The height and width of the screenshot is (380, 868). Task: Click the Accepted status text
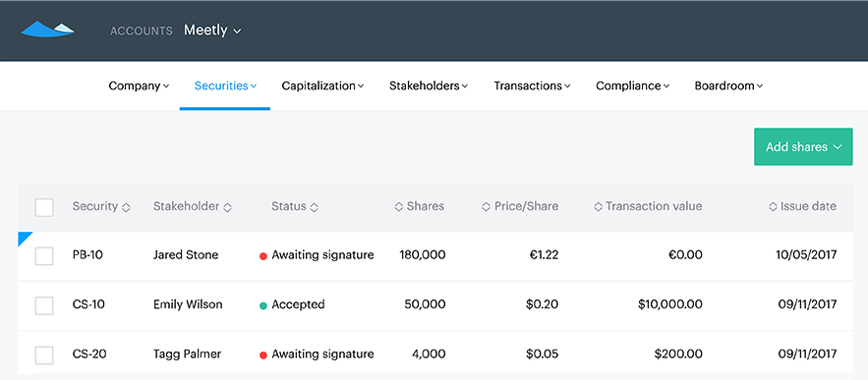pyautogui.click(x=298, y=304)
